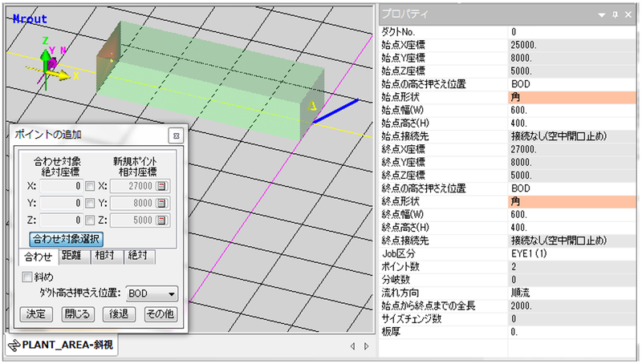
Task: Enable the 斜め checkbox
Action: (28, 277)
